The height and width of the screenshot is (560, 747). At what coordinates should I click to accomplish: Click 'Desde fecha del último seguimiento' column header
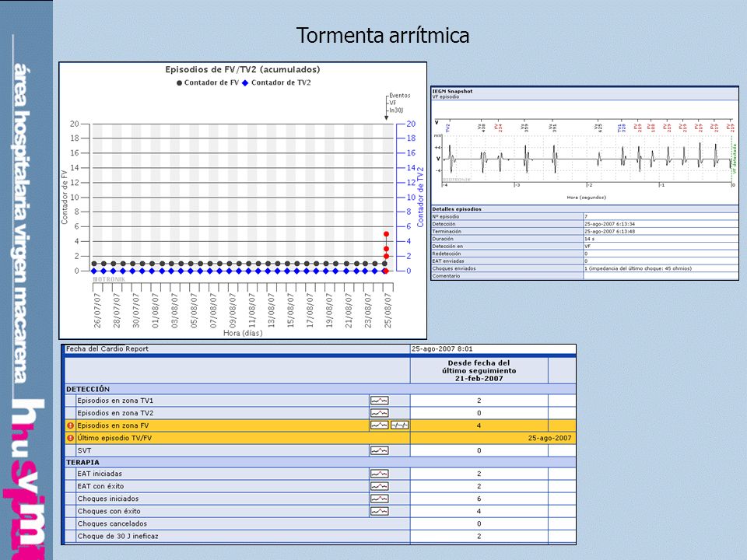[x=479, y=370]
